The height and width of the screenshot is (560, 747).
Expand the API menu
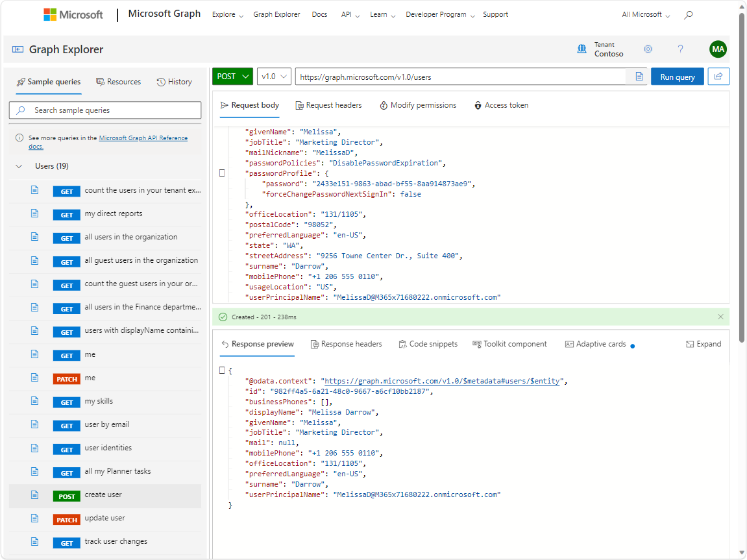click(x=350, y=15)
